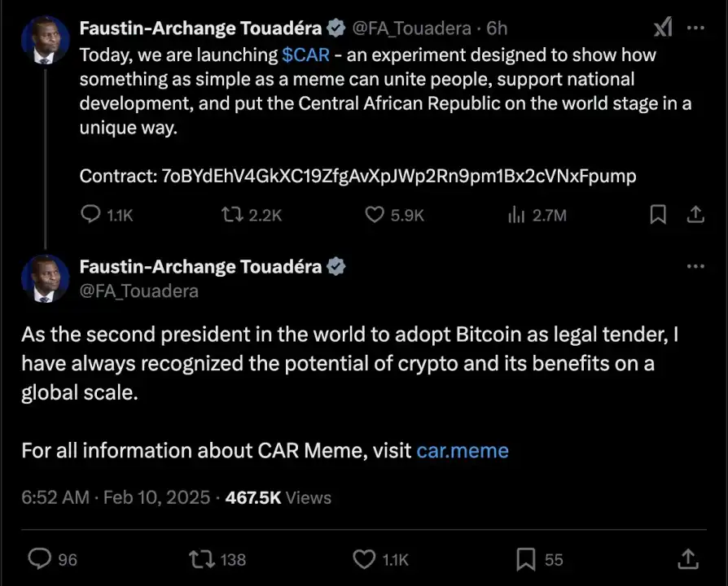Click the Grok icon on the first tweet
Viewport: 728px width, 586px height.
(x=663, y=28)
